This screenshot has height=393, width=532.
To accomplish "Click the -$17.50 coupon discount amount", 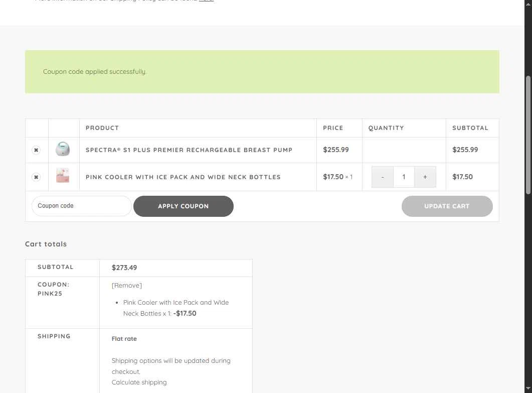I will (185, 313).
